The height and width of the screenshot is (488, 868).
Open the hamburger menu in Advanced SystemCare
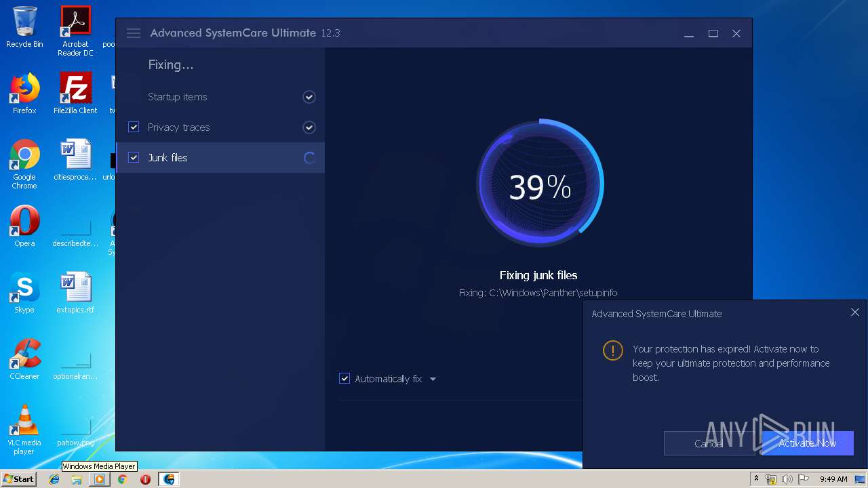tap(134, 33)
